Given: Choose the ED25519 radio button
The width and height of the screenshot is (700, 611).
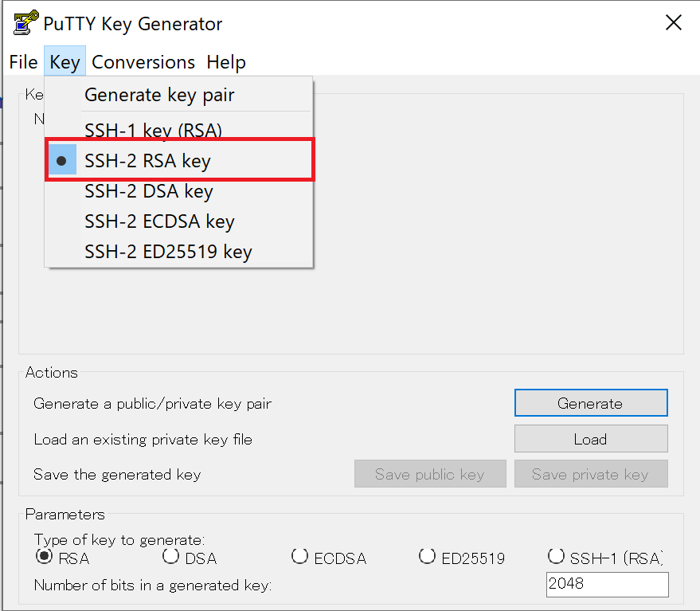Looking at the screenshot, I should 428,557.
